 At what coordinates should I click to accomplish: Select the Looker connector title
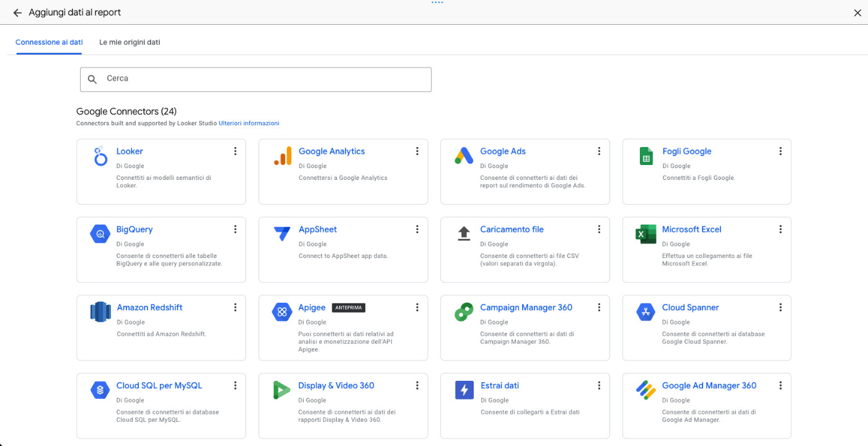pos(130,151)
